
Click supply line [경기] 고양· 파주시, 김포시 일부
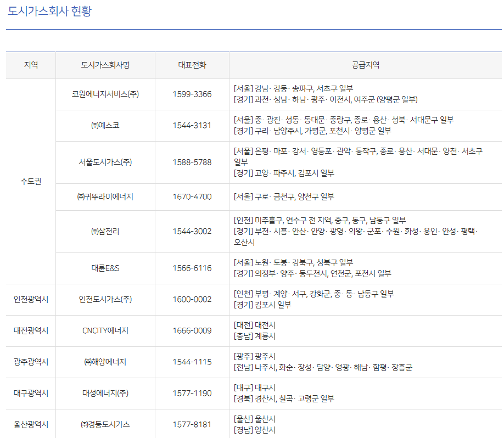[284, 173]
